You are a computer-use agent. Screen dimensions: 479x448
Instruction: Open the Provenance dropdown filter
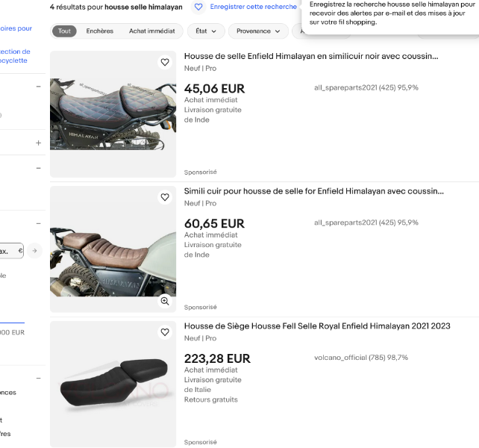pyautogui.click(x=258, y=31)
